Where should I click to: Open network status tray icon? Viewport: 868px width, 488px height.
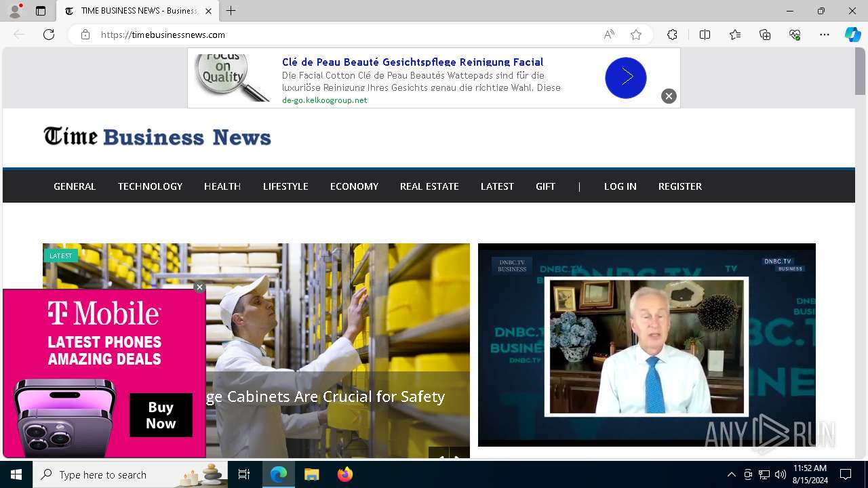[764, 474]
